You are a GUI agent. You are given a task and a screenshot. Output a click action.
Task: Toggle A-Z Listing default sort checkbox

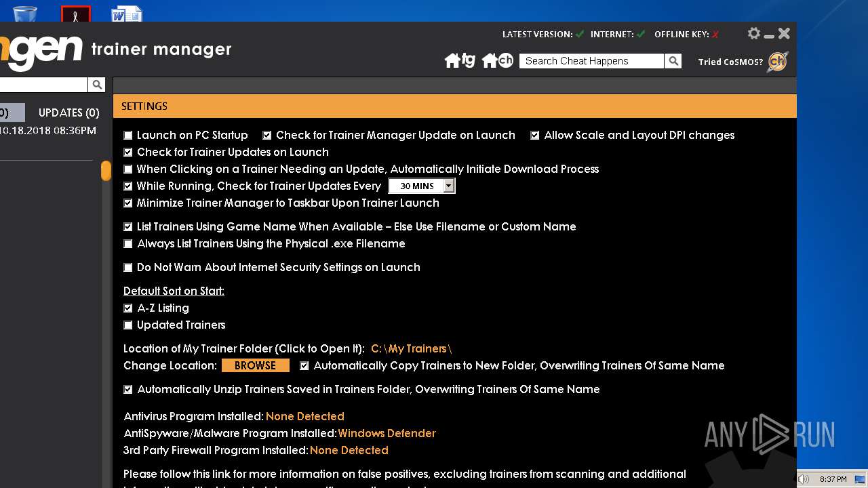[128, 308]
